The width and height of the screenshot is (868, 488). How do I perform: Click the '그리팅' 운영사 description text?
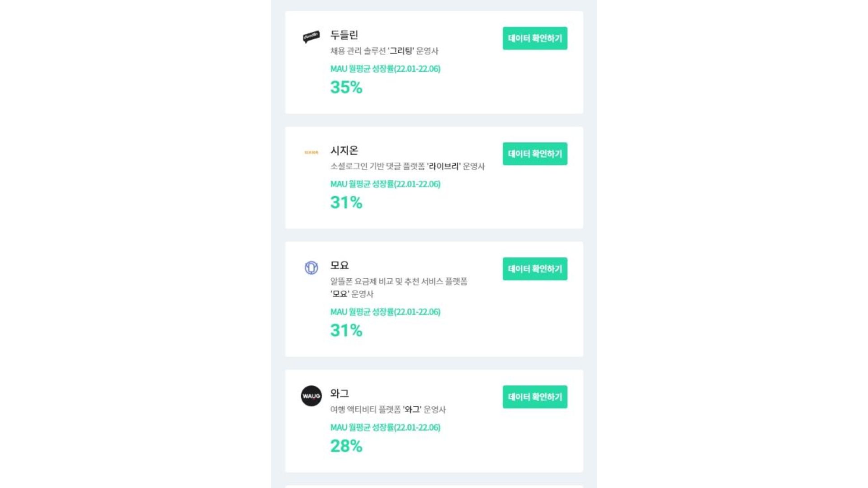click(x=384, y=51)
